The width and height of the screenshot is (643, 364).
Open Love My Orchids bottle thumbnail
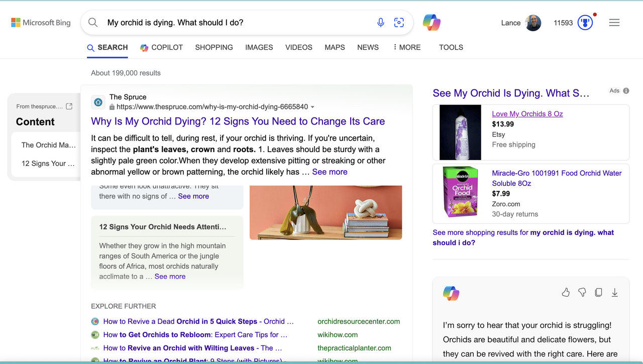tap(460, 132)
